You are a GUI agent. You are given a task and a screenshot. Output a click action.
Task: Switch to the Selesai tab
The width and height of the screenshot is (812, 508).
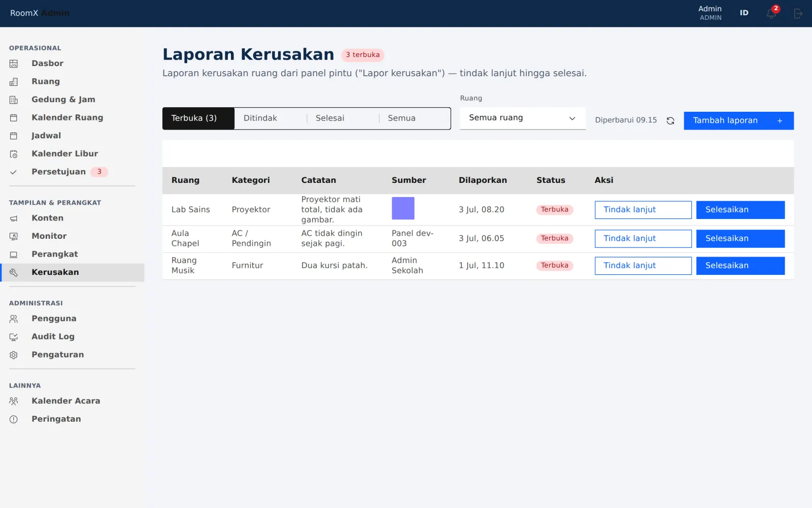[343, 118]
